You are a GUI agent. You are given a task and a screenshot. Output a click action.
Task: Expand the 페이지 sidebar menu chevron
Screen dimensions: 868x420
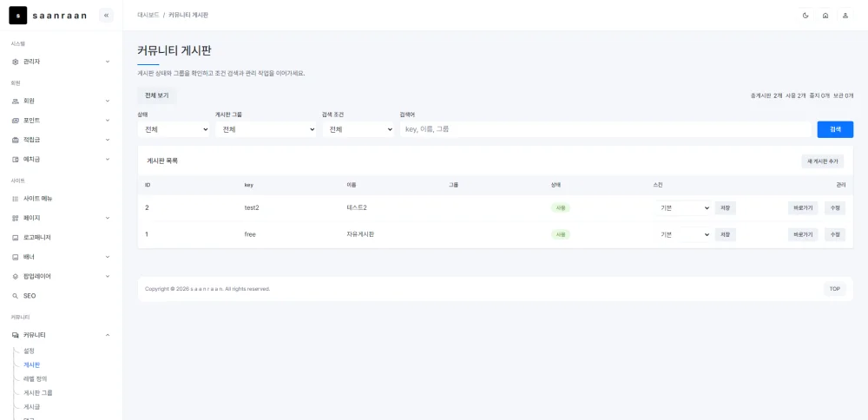[108, 218]
